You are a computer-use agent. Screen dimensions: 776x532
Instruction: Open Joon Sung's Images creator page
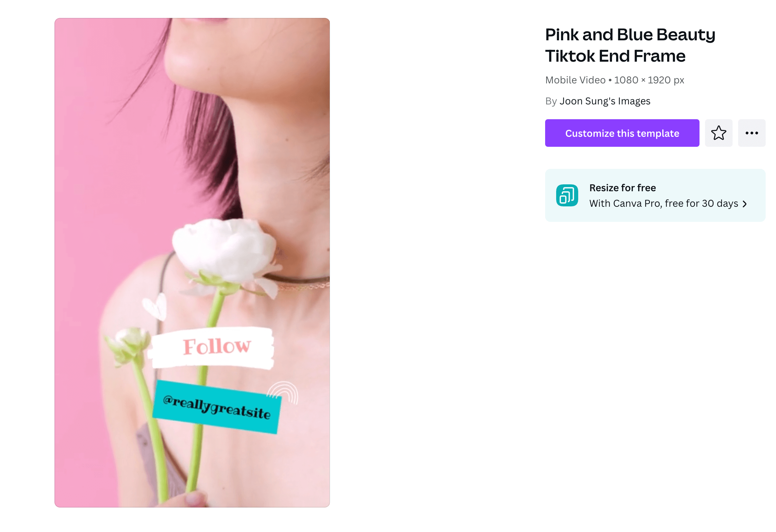(x=605, y=101)
